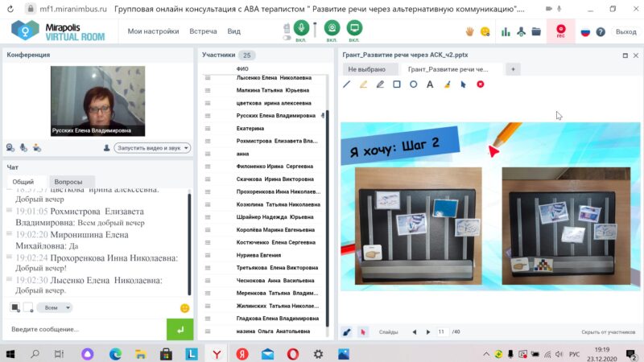Screen dimensions: 644x362
Task: Open Yandex browser in taskbar
Action: [217, 354]
